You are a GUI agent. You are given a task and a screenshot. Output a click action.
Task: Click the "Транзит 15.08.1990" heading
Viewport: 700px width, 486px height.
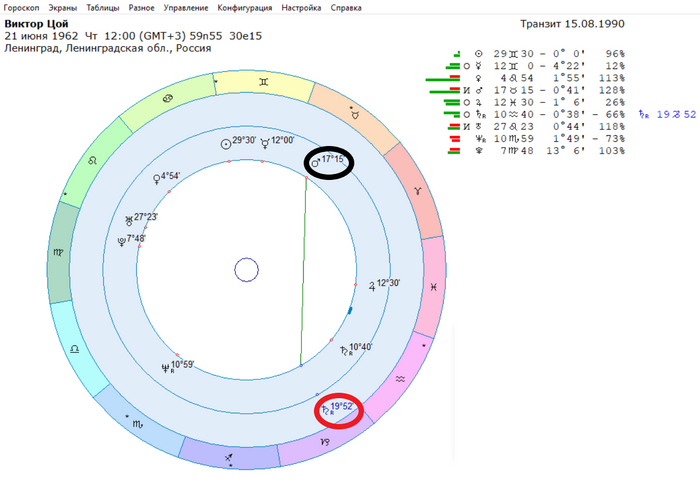[x=572, y=24]
